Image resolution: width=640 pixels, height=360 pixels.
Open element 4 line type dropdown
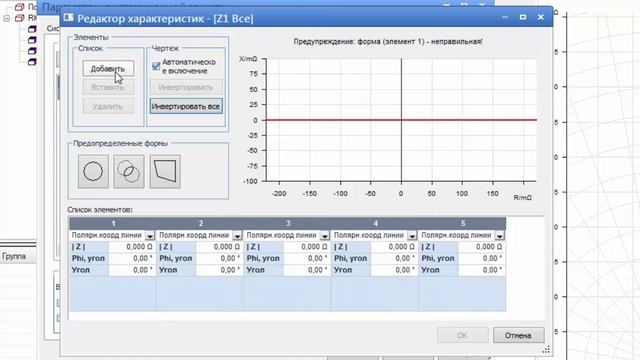point(412,236)
